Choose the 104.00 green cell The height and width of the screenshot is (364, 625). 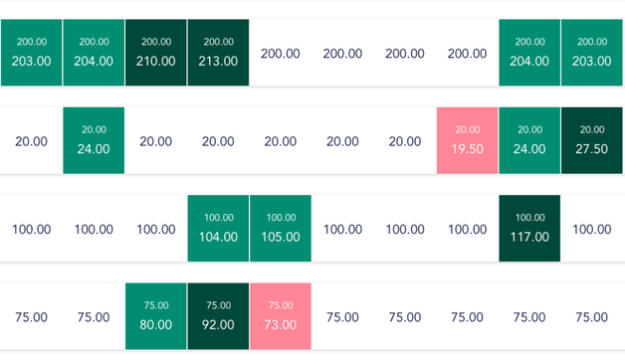click(x=218, y=229)
